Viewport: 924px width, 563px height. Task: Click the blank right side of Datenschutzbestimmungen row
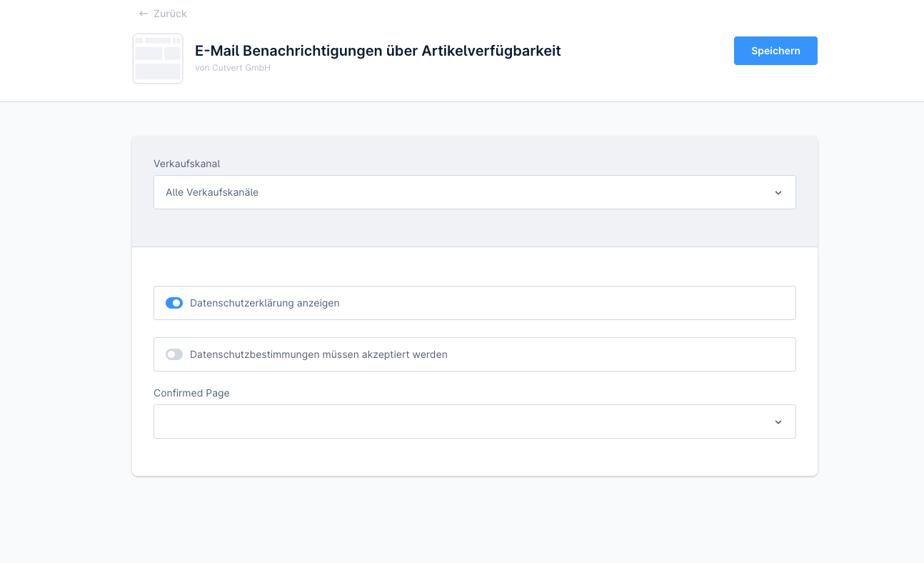click(643, 354)
